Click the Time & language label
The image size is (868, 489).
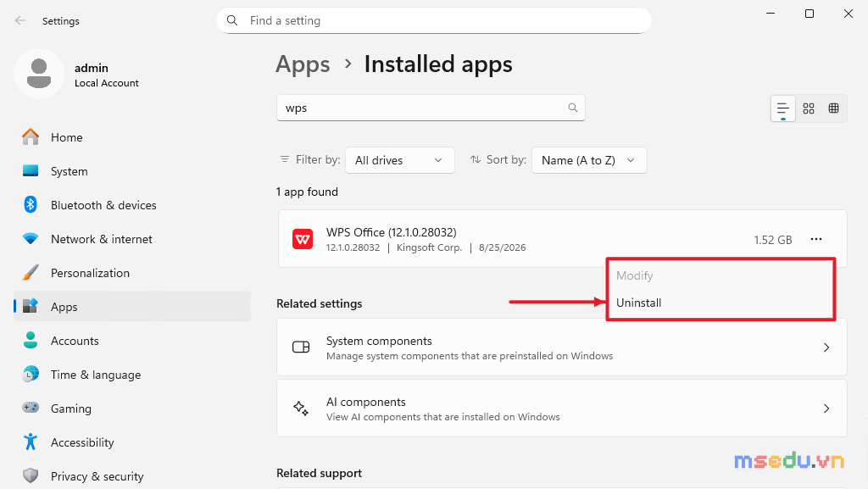[x=96, y=375]
